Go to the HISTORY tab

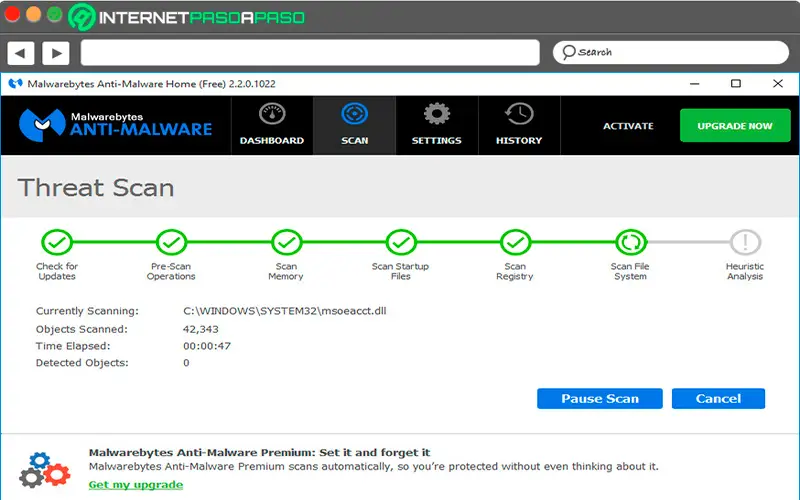(x=519, y=126)
